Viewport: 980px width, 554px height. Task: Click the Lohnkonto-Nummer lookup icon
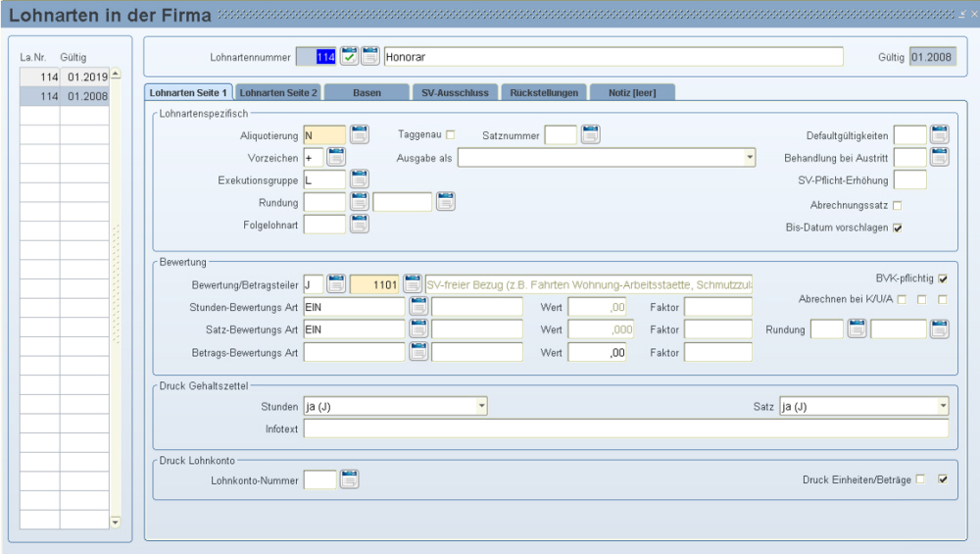pos(350,479)
